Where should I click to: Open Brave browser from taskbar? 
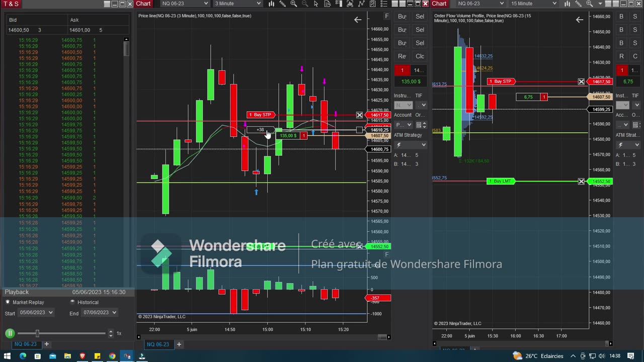point(83,356)
